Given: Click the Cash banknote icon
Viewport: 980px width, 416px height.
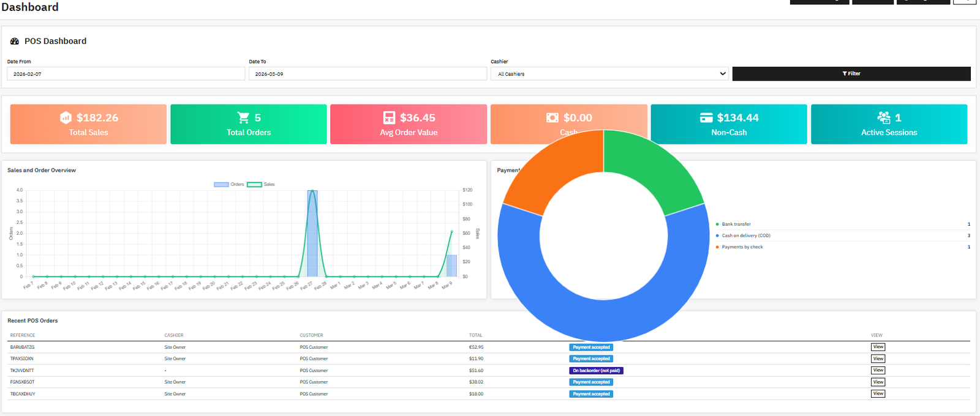Looking at the screenshot, I should [552, 117].
